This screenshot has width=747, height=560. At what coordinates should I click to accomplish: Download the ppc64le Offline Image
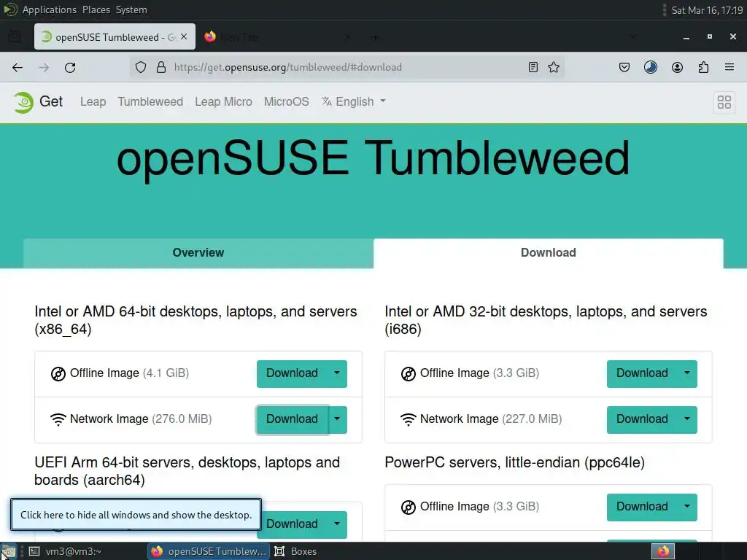(x=642, y=507)
